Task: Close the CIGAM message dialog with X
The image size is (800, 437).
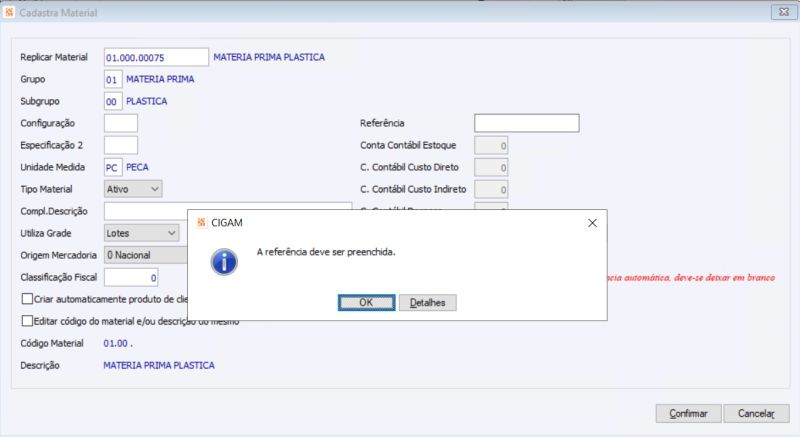Action: 592,223
